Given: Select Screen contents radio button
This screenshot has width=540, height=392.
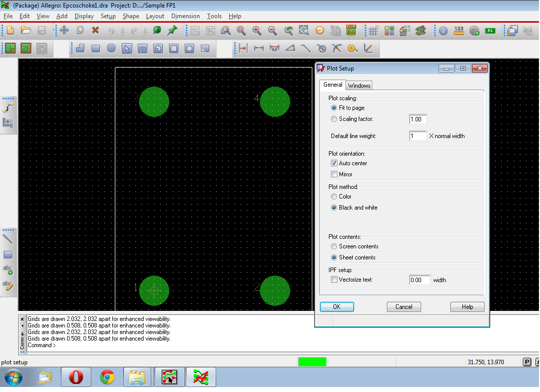Looking at the screenshot, I should (x=333, y=246).
